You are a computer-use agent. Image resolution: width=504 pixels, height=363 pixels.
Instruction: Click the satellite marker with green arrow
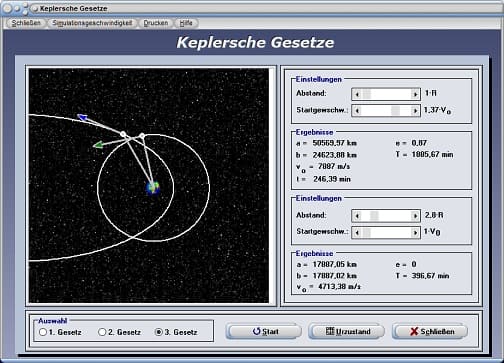[142, 136]
